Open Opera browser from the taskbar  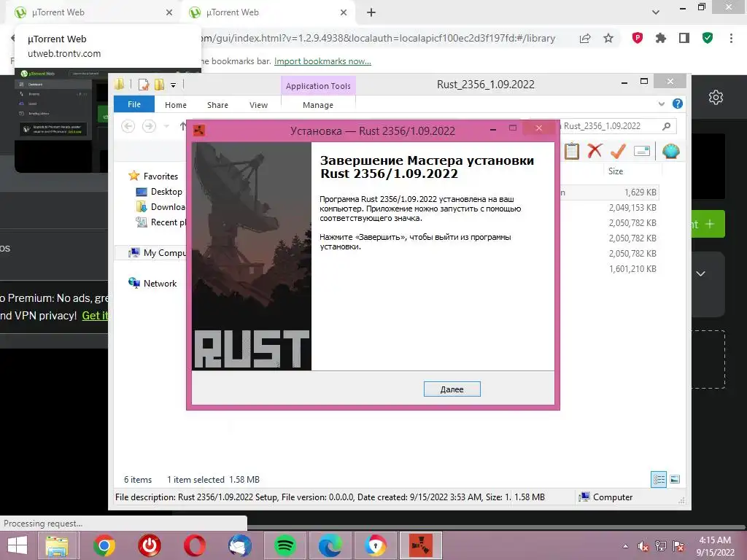[194, 545]
